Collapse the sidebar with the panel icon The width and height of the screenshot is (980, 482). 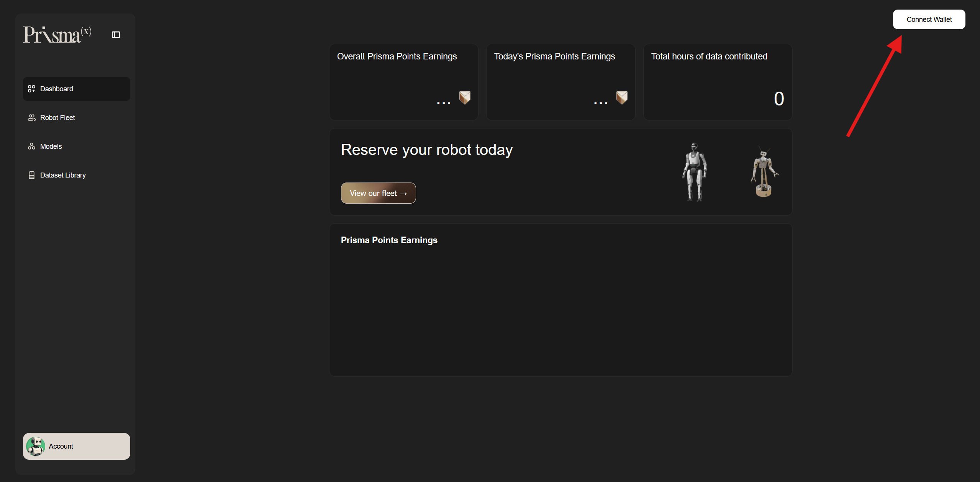click(116, 35)
